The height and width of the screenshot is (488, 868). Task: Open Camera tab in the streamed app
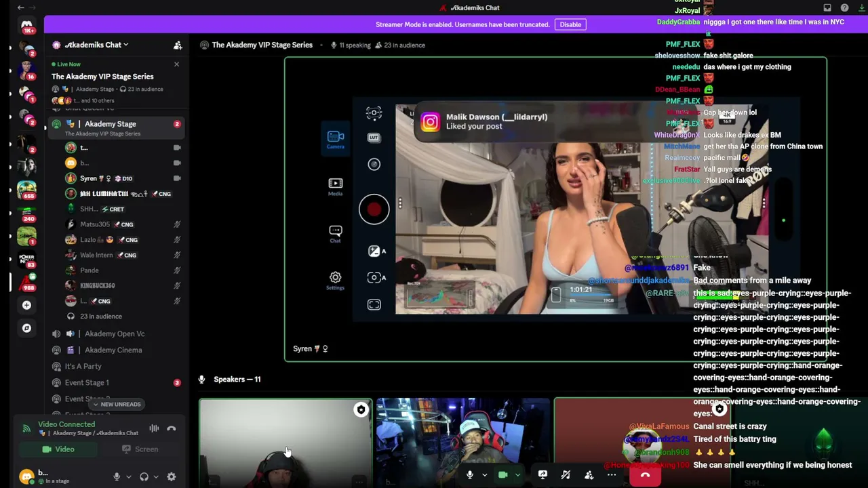point(336,139)
